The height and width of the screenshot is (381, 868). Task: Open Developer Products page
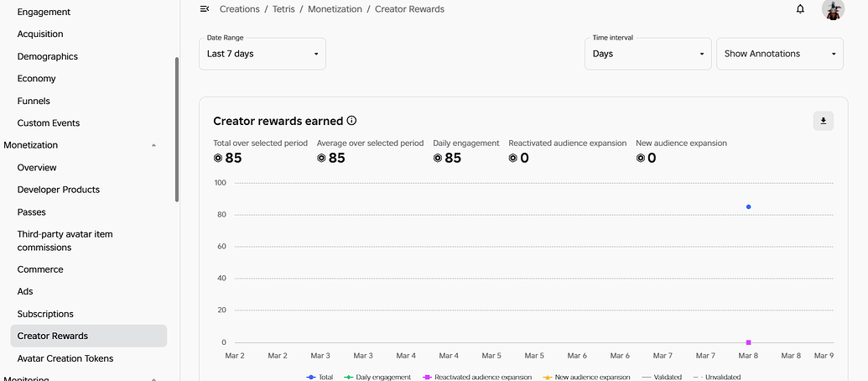pos(58,190)
